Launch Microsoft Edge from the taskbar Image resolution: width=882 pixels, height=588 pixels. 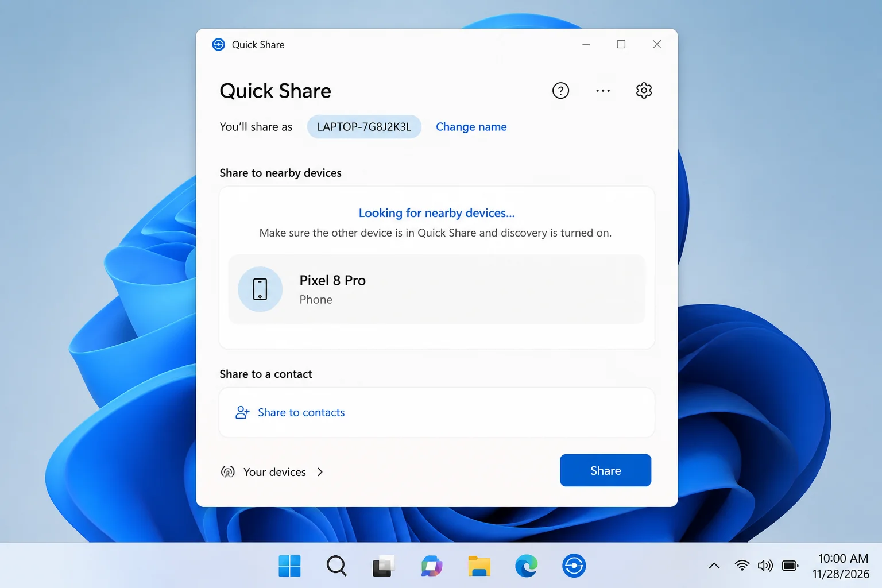[527, 566]
